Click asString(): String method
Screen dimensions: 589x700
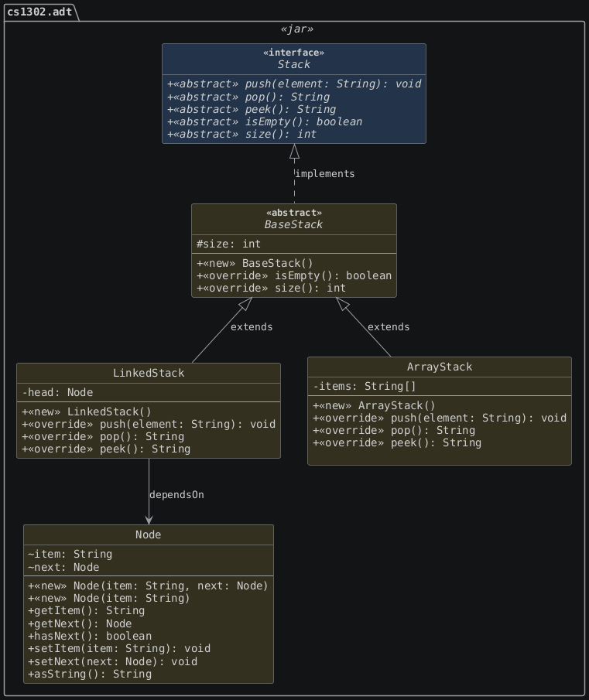tap(90, 674)
